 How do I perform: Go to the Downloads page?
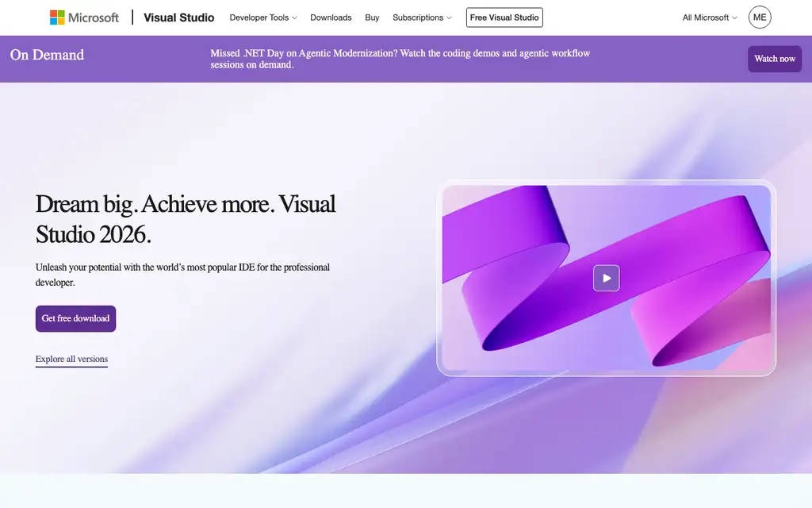(331, 17)
